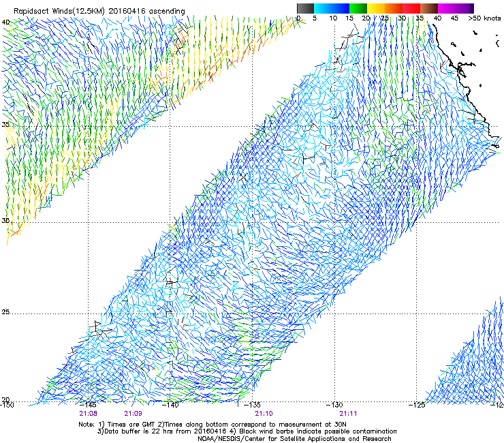The image size is (504, 443).
Task: Click the latitude label '30' on left axis
Action: [x=5, y=221]
